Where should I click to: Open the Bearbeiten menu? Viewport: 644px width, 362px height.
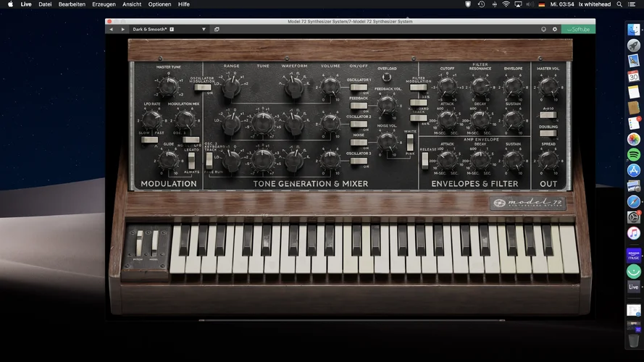tap(72, 4)
